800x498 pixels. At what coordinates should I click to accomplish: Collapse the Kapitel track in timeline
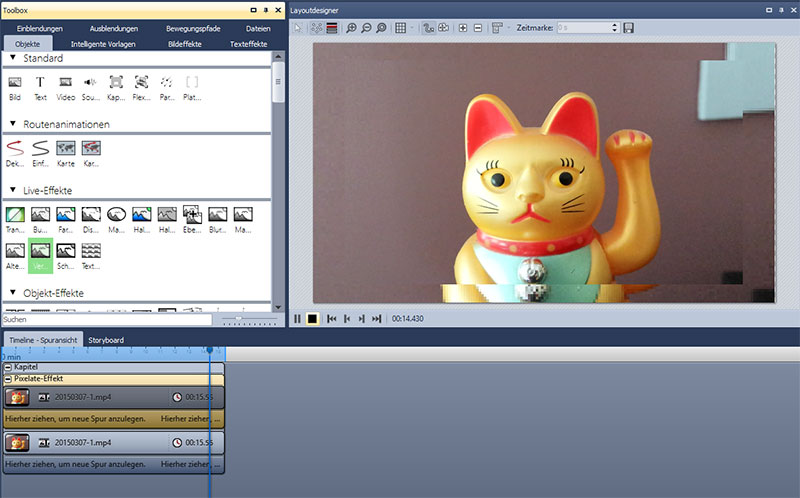(8, 367)
